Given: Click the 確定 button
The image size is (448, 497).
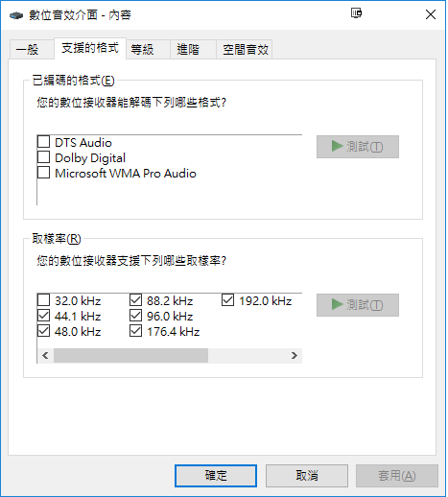Looking at the screenshot, I should pyautogui.click(x=216, y=476).
